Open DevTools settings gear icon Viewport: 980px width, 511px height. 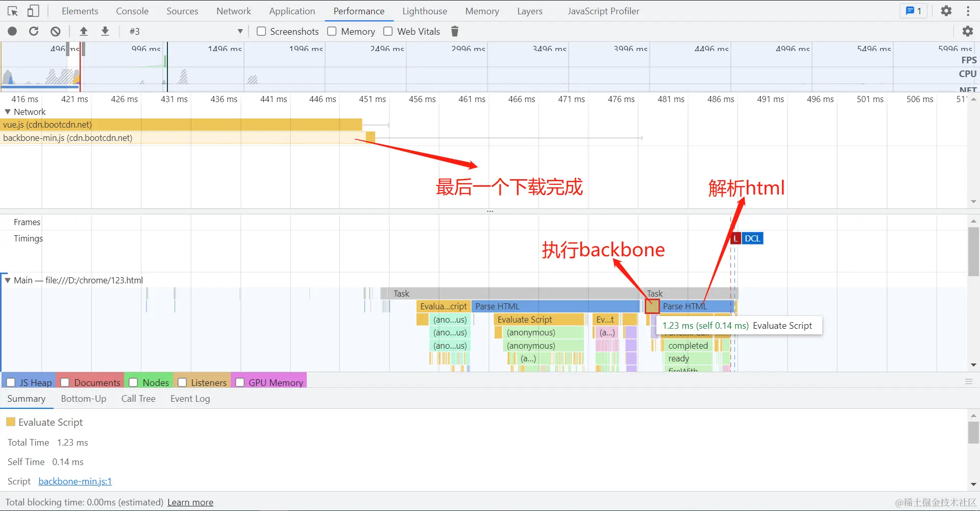(946, 11)
